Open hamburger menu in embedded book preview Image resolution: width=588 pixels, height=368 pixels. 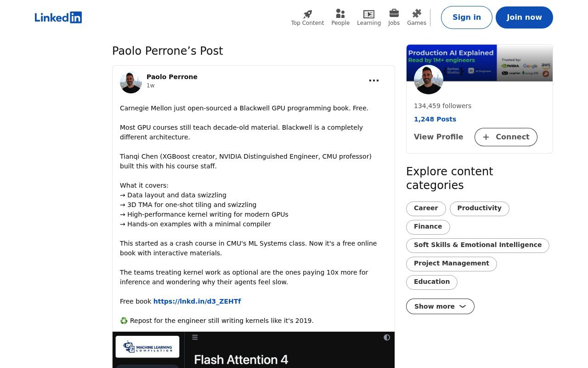point(195,338)
